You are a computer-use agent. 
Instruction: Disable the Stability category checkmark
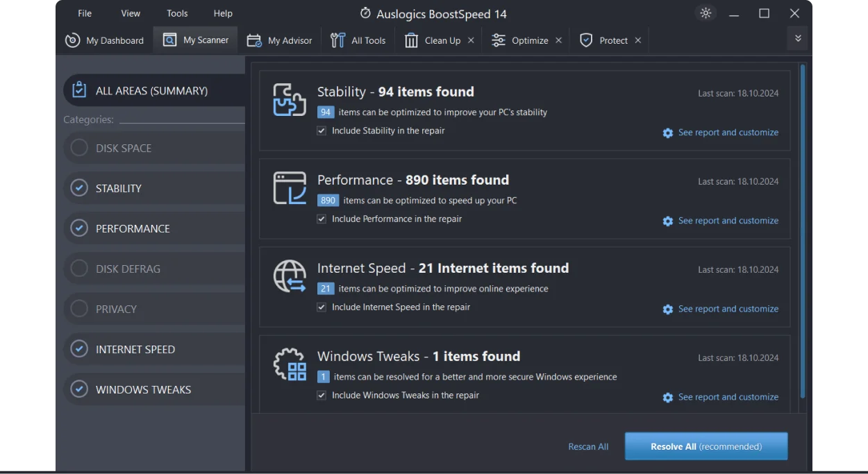[x=79, y=188]
